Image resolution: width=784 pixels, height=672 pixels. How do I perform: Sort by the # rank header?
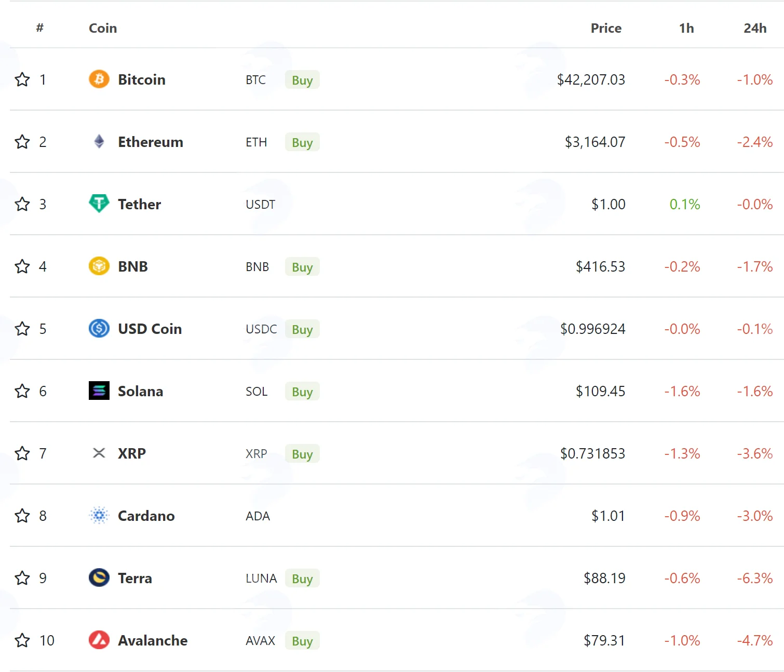(x=40, y=28)
